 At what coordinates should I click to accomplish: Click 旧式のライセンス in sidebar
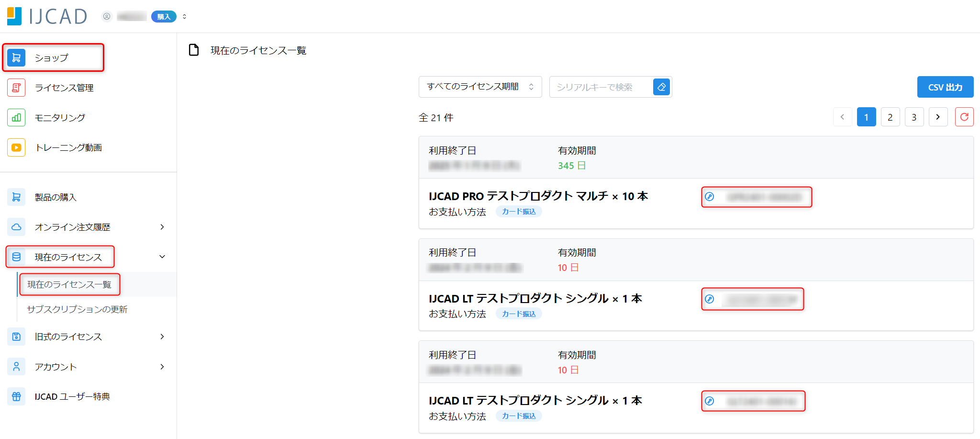(68, 337)
